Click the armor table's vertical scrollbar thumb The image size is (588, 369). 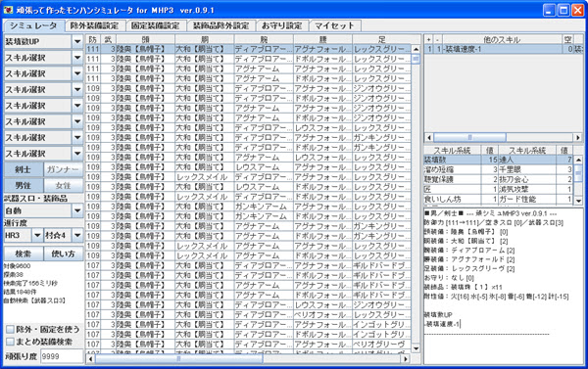tap(416, 59)
